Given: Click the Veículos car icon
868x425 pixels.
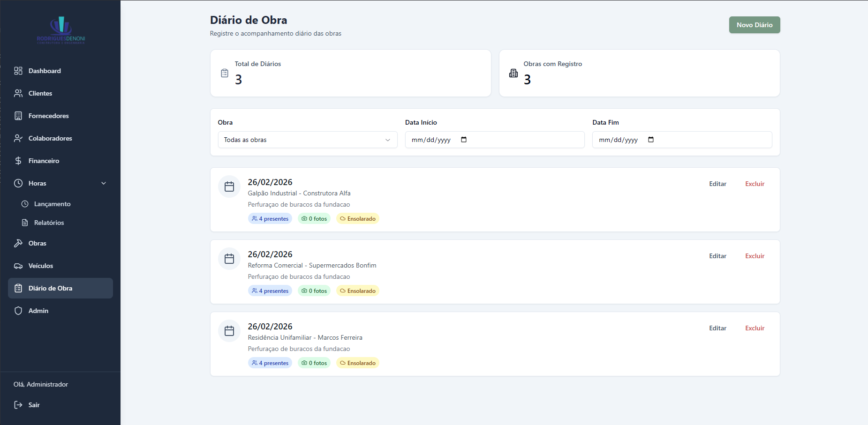Looking at the screenshot, I should point(18,266).
